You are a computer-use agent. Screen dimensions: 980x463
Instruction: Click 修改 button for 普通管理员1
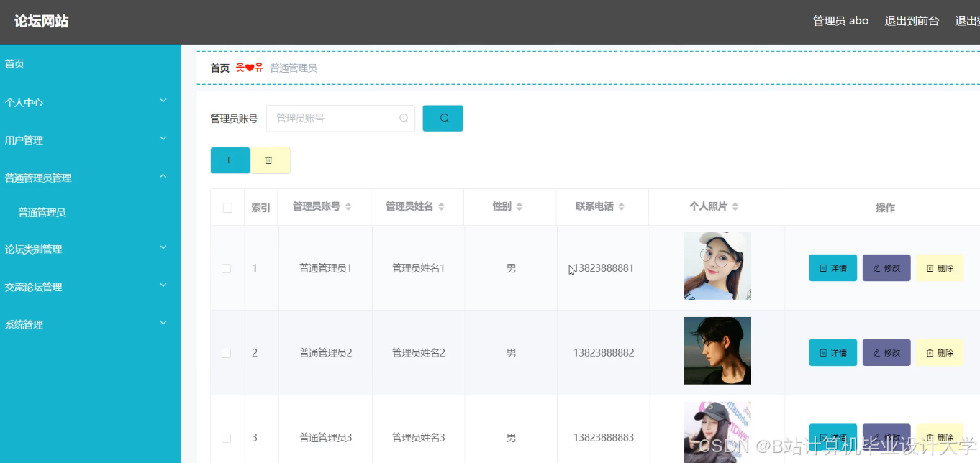click(x=886, y=268)
